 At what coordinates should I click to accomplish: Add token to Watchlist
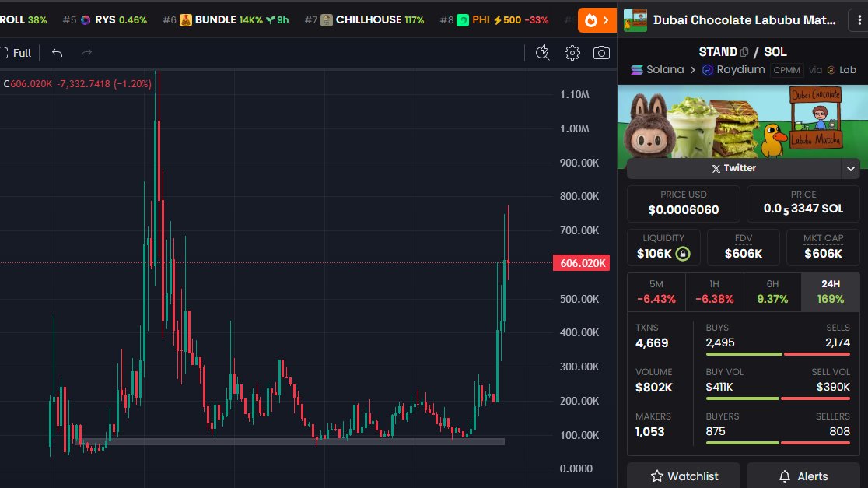[x=684, y=476]
